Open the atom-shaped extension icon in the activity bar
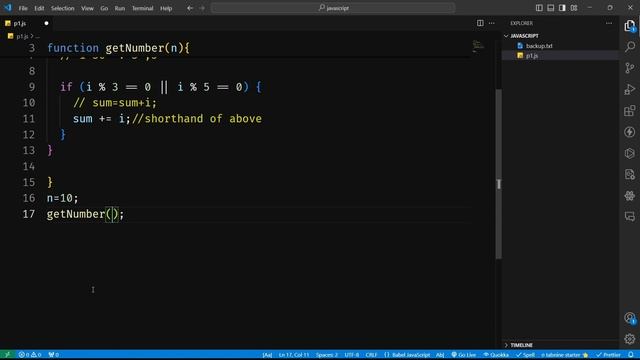 tap(630, 196)
